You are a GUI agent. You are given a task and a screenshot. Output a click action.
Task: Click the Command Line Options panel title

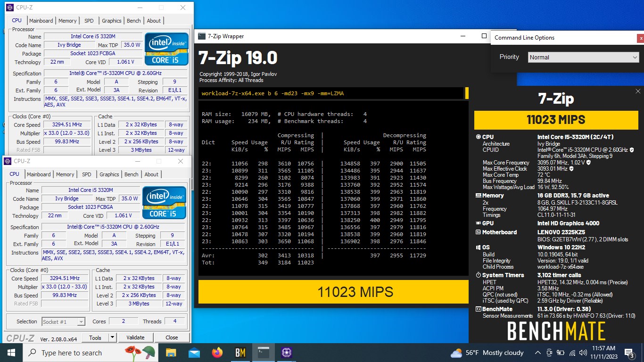point(524,38)
